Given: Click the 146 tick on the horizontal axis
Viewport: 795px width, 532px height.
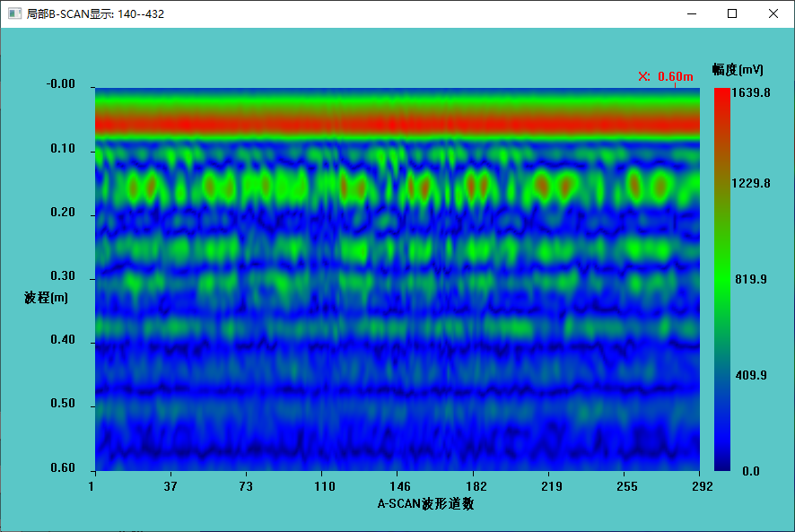Looking at the screenshot, I should (399, 486).
